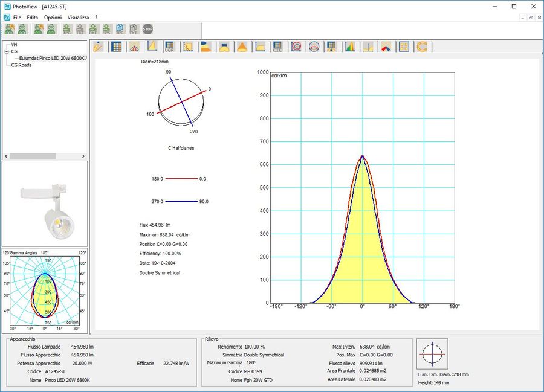
Task: Click the PhotoView app icon in title bar
Action: (x=7, y=7)
